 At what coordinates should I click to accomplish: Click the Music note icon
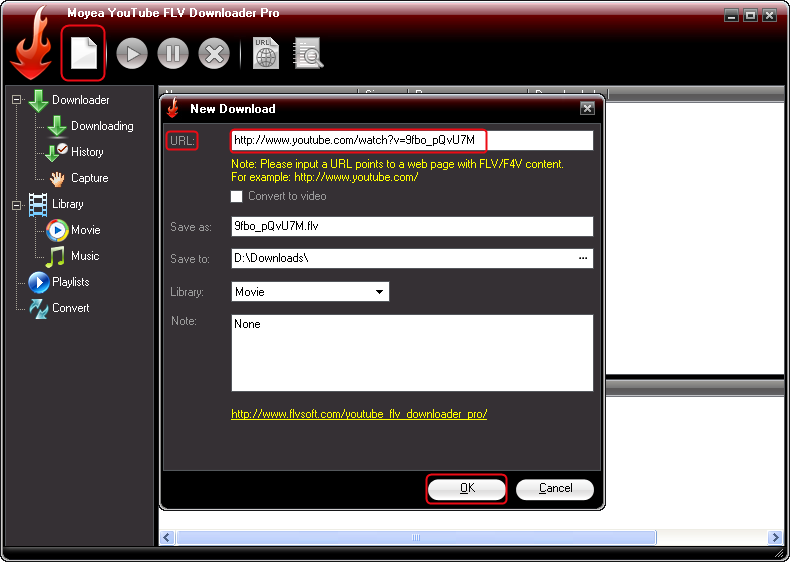(x=55, y=257)
